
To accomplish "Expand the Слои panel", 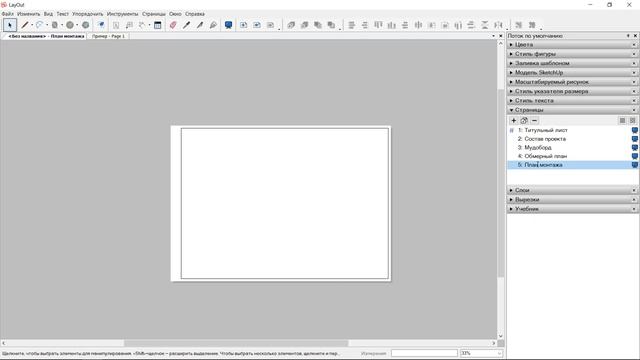I will [573, 190].
